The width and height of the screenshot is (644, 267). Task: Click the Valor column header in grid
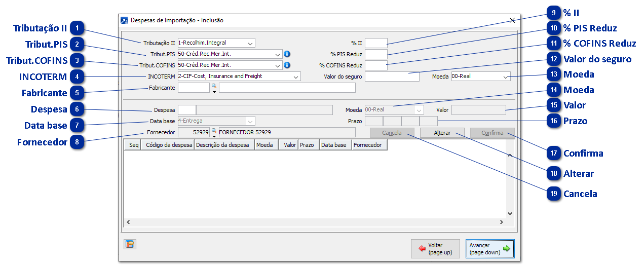point(288,145)
